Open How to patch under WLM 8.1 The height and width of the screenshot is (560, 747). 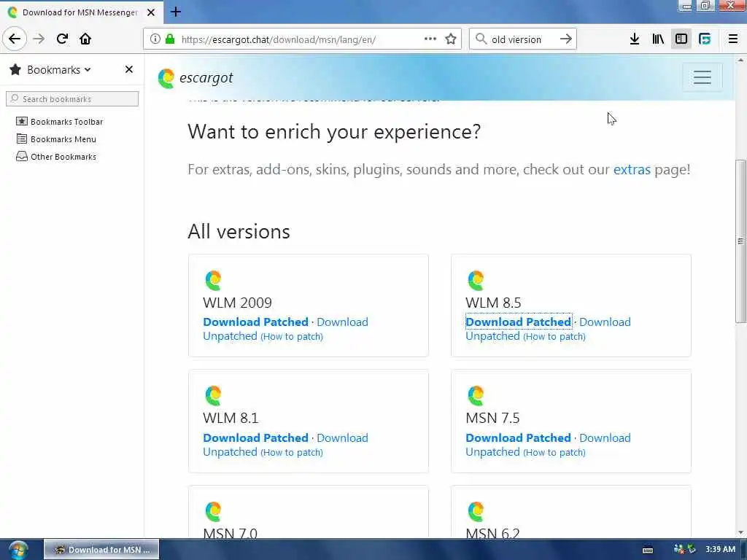click(292, 452)
